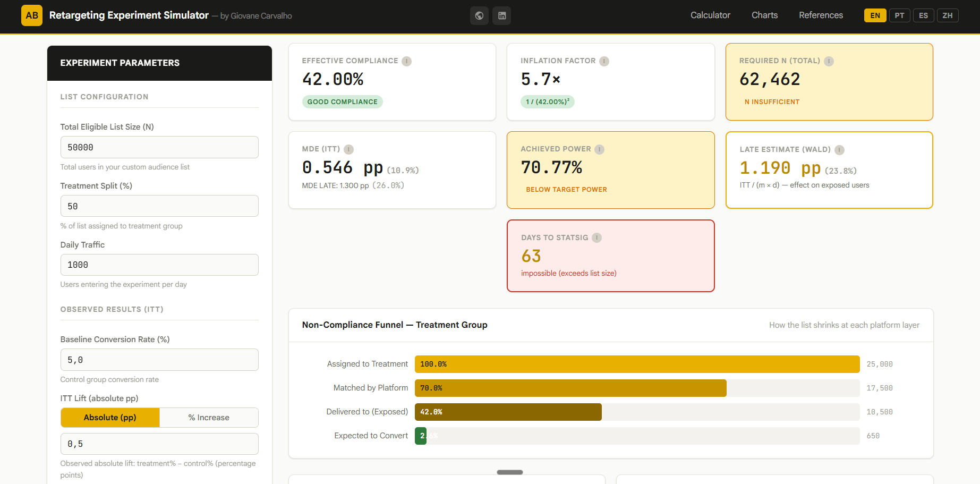Change language to ZH
This screenshot has height=484, width=980.
tap(948, 15)
